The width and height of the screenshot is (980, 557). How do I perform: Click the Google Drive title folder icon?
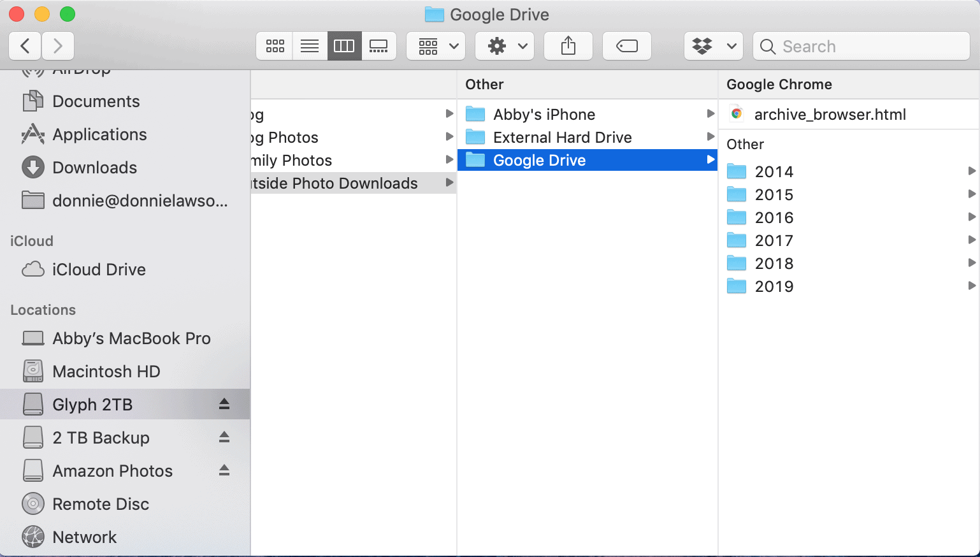(434, 14)
